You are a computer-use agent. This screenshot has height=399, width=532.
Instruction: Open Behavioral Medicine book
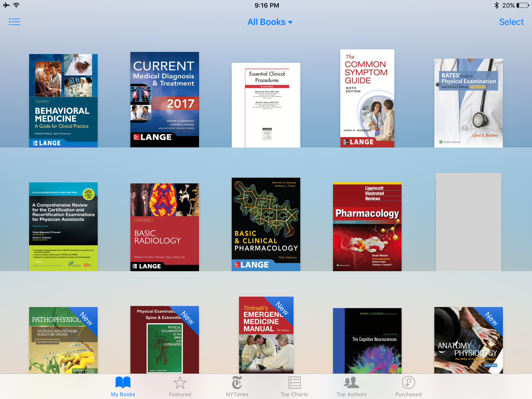point(63,101)
